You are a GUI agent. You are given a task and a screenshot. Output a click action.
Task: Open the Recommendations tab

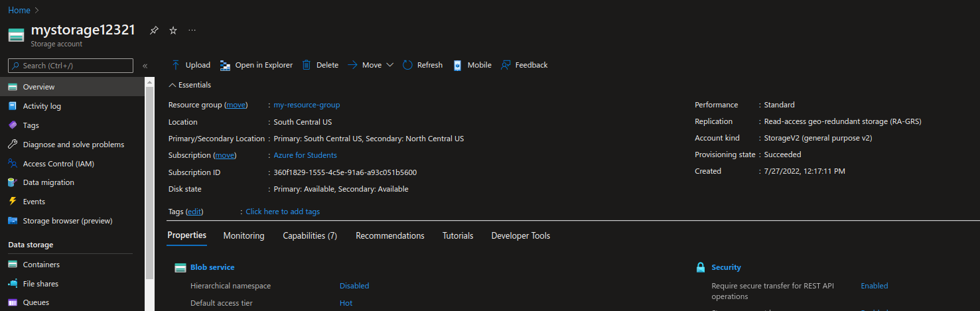click(390, 235)
